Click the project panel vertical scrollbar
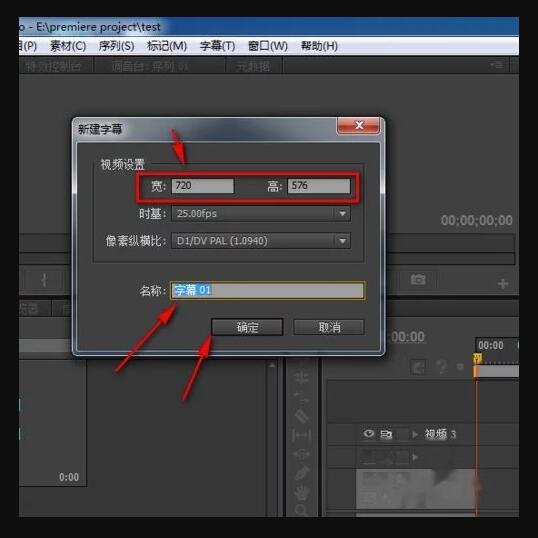 [x=272, y=437]
